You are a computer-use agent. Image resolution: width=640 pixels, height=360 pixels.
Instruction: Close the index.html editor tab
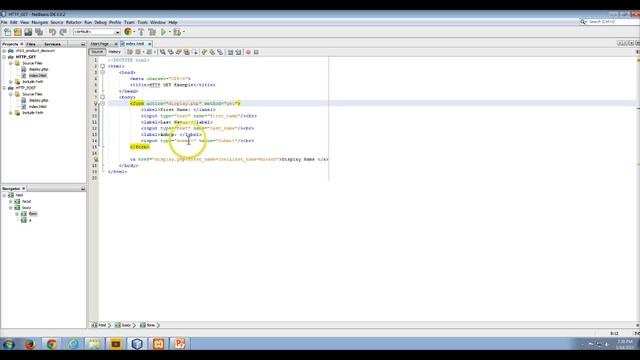coord(150,44)
